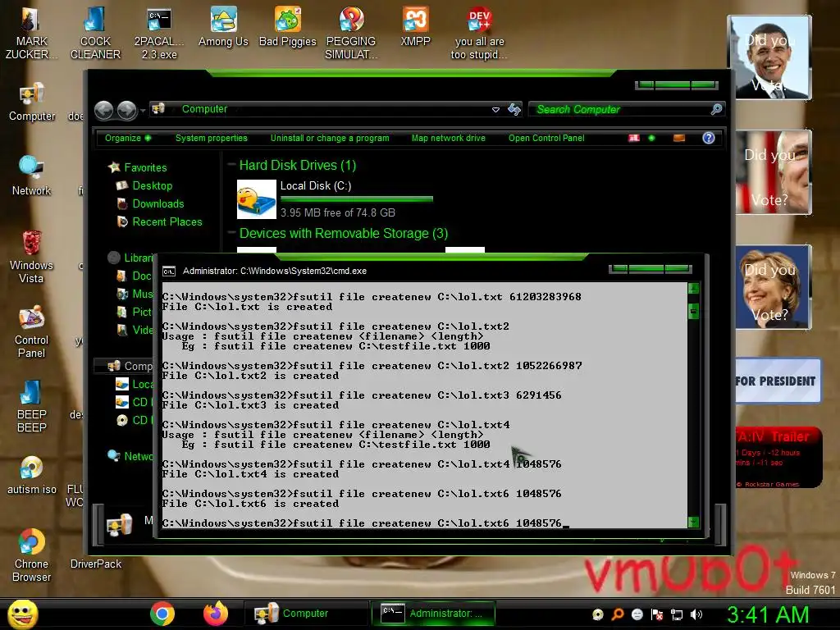Click the FOR PRESIDENT gadget
Viewport: 840px width, 630px height.
pyautogui.click(x=778, y=381)
